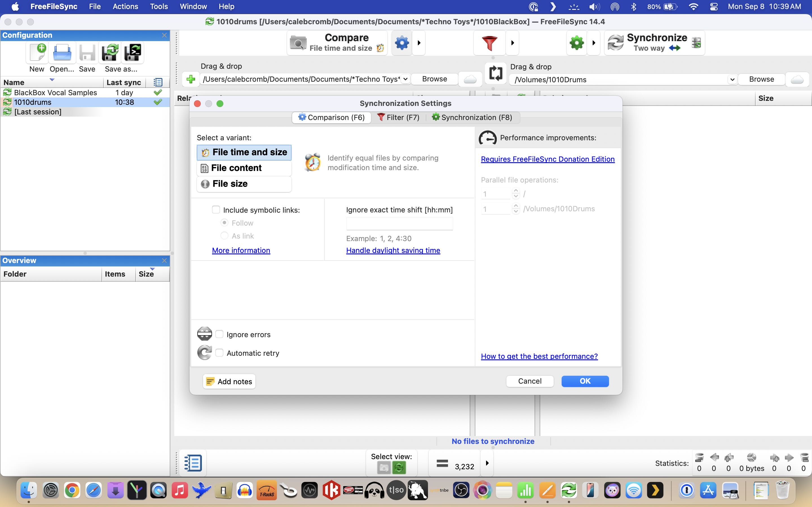This screenshot has width=812, height=507.
Task: Focus the Ignore exact time shift field
Action: pos(399,224)
